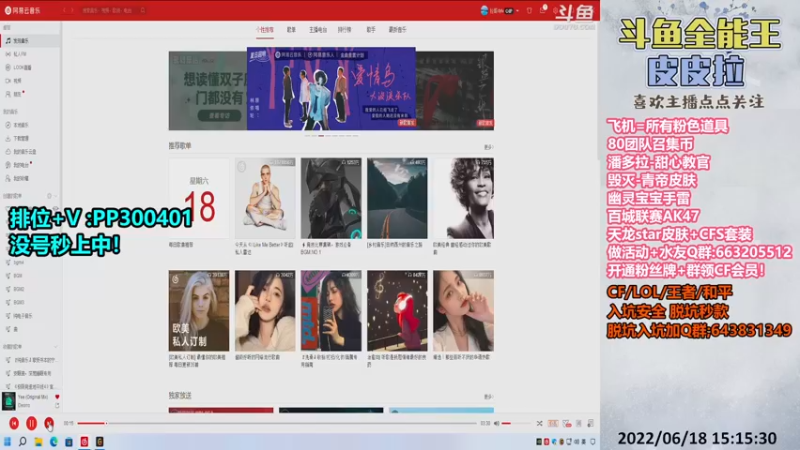
Task: Open 我的收藏 in the sidebar
Action: pyautogui.click(x=30, y=178)
